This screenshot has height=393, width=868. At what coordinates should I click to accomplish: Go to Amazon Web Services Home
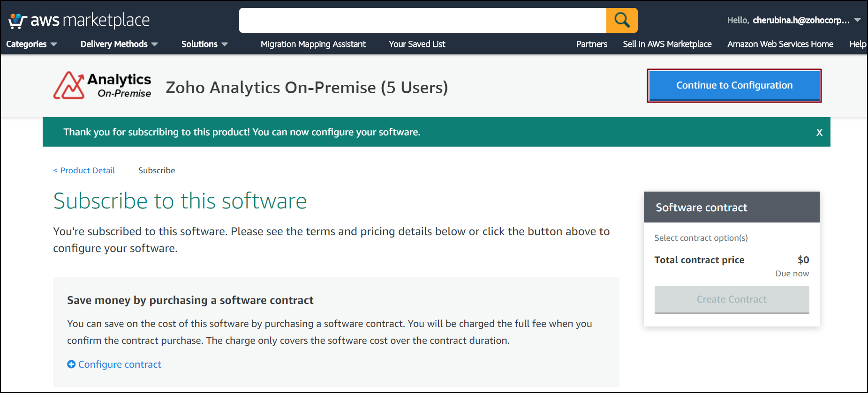point(780,44)
